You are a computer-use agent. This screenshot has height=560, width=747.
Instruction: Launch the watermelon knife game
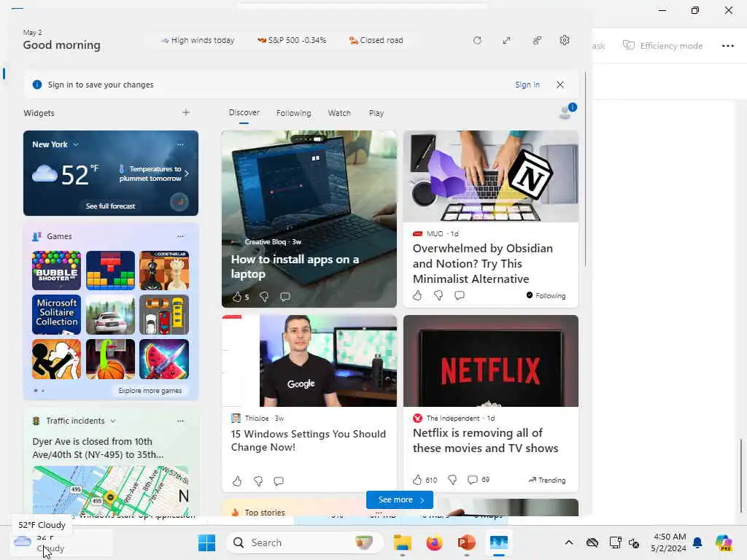[164, 359]
